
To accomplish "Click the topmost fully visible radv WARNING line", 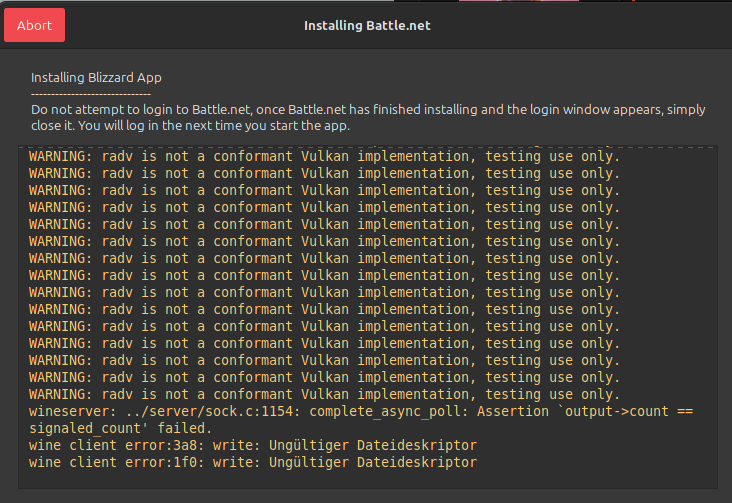I will (x=324, y=157).
